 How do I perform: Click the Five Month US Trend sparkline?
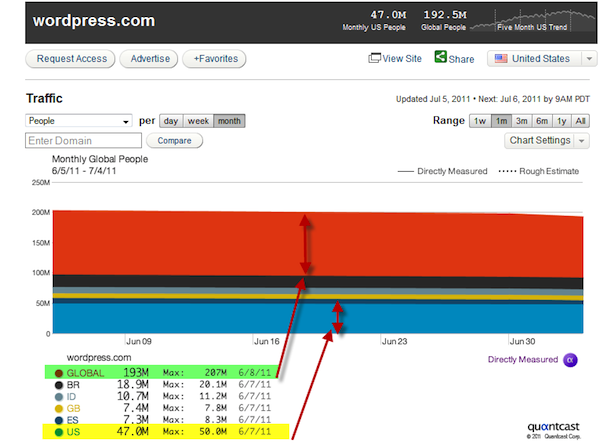532,21
